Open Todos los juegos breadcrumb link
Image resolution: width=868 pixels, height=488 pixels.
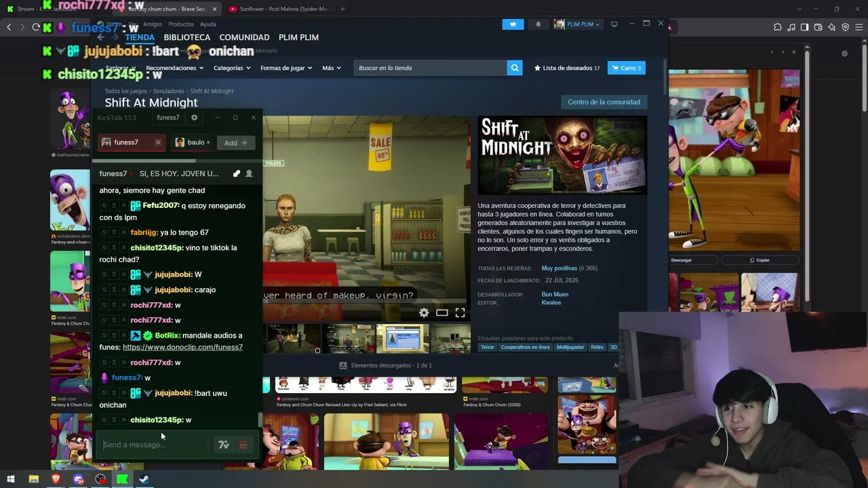pyautogui.click(x=126, y=91)
